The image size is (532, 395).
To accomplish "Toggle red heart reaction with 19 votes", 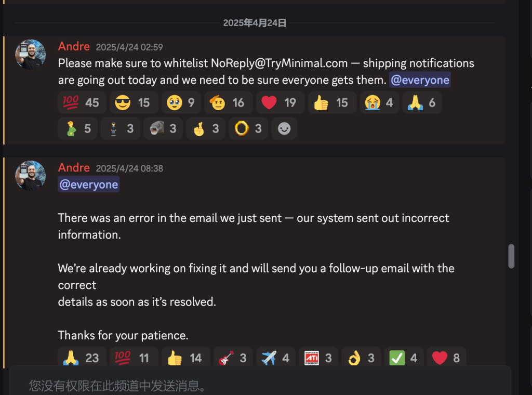I will click(280, 102).
